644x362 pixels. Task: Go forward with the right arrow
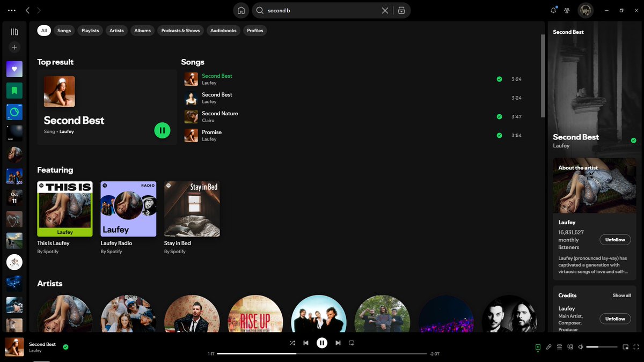39,10
